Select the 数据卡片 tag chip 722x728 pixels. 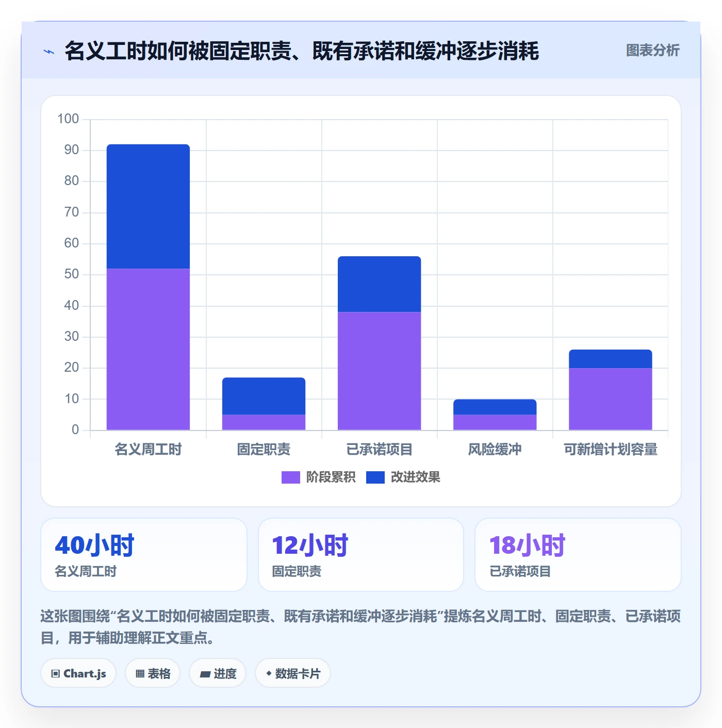292,673
